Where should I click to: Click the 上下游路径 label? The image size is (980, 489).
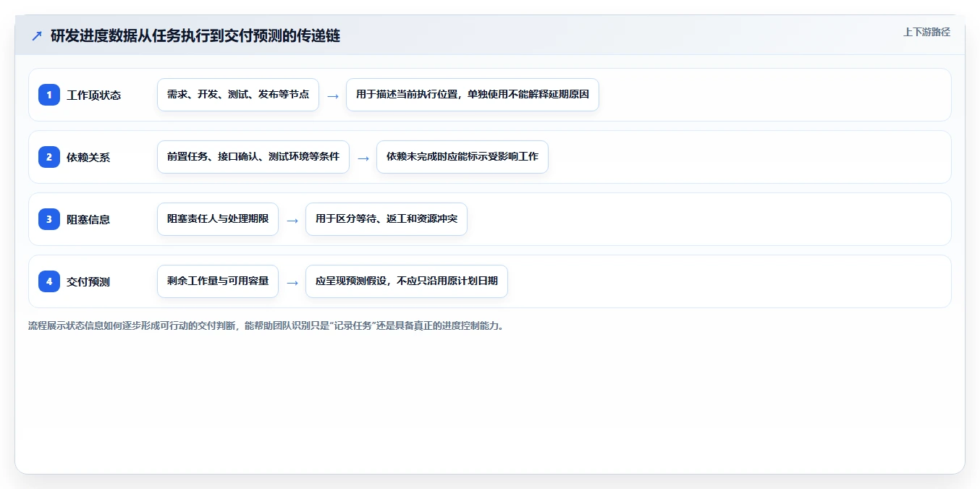click(x=926, y=32)
